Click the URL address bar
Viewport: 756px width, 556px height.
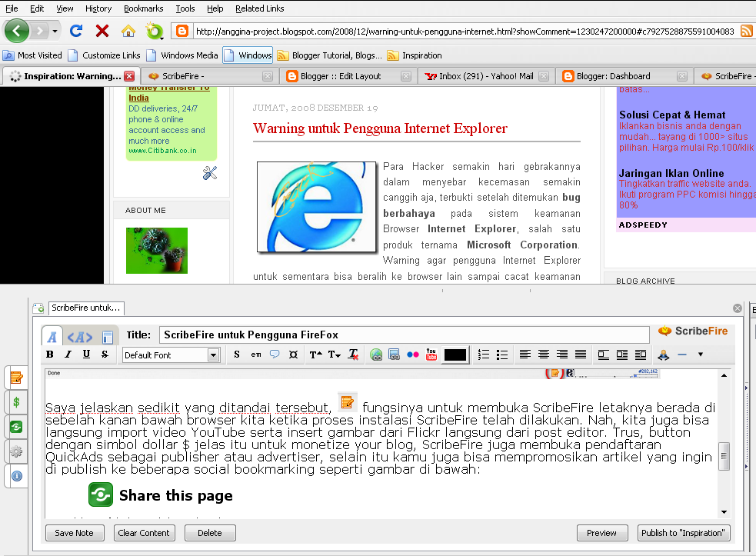pos(465,32)
